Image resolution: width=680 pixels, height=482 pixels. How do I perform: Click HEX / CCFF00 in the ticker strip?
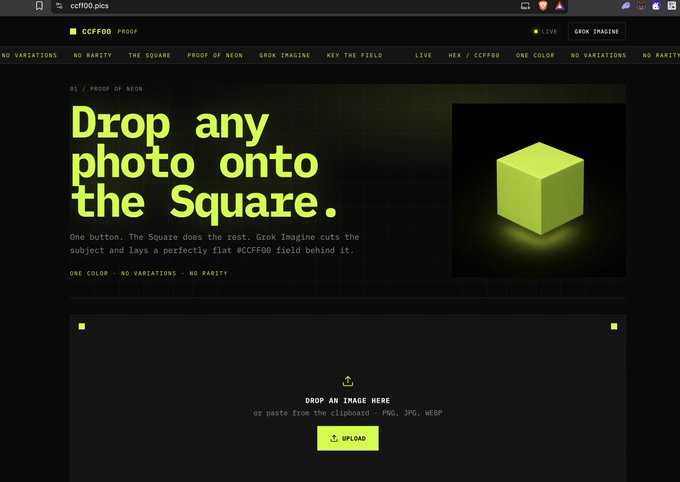coord(474,55)
